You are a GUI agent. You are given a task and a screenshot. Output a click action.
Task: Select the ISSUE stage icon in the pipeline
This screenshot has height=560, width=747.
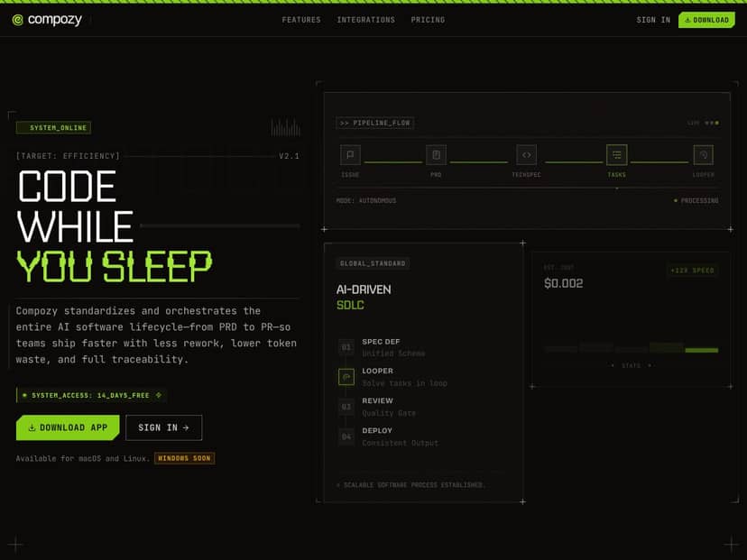point(349,154)
